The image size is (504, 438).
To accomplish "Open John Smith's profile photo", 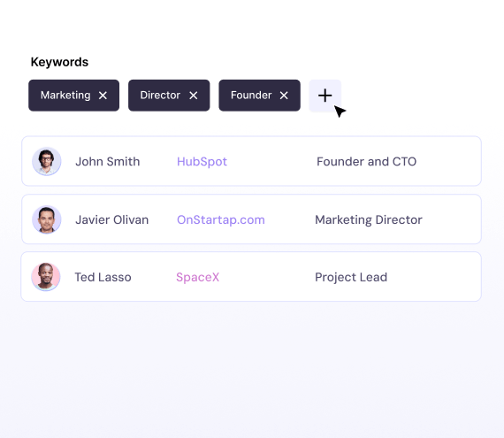I will (47, 161).
